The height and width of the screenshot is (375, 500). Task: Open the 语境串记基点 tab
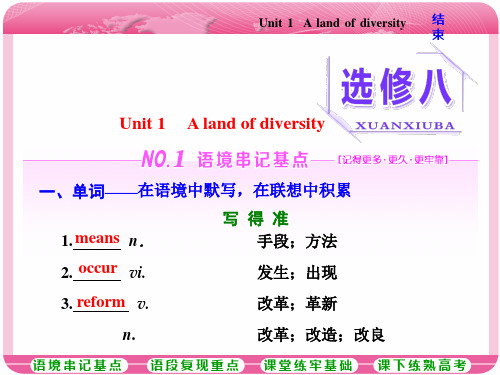tap(79, 365)
